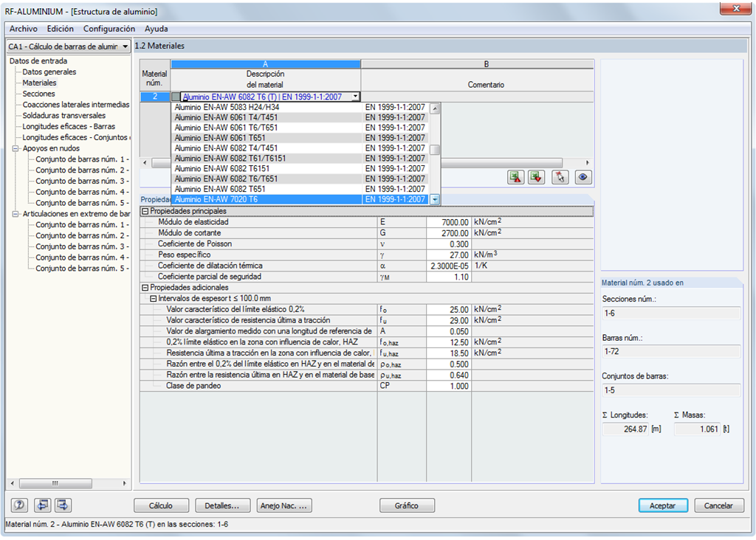Screen dimensions: 756x540
Task: Select Aluminio EN-AW 5083 H24/H34 in list
Action: (x=300, y=108)
